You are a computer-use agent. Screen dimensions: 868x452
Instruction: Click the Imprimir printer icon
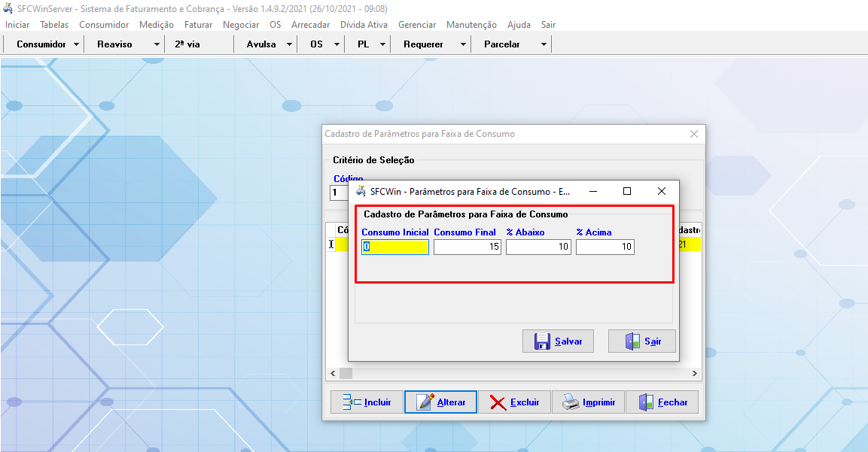tap(571, 402)
